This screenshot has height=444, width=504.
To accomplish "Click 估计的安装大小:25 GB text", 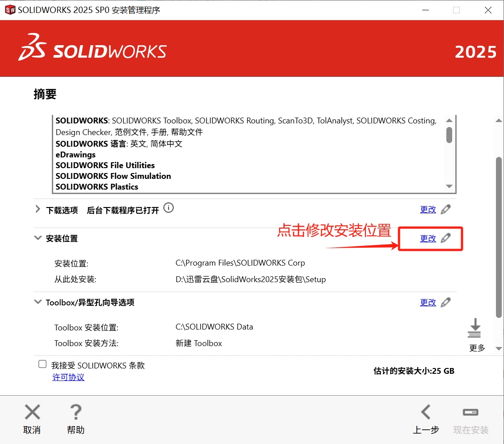I will tap(414, 371).
